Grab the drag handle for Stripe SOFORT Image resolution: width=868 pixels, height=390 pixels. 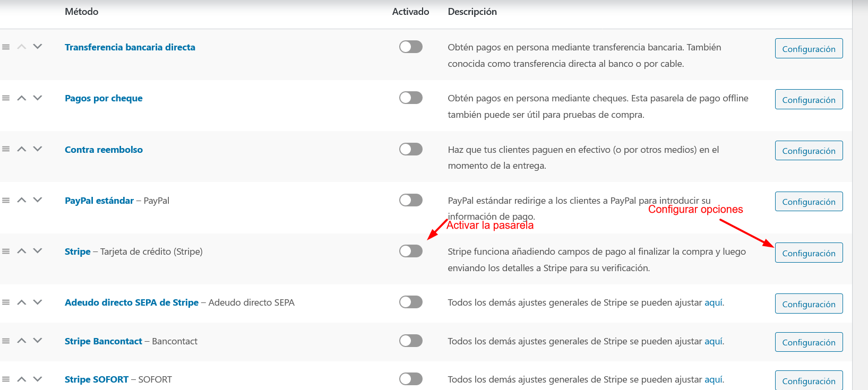(x=6, y=379)
